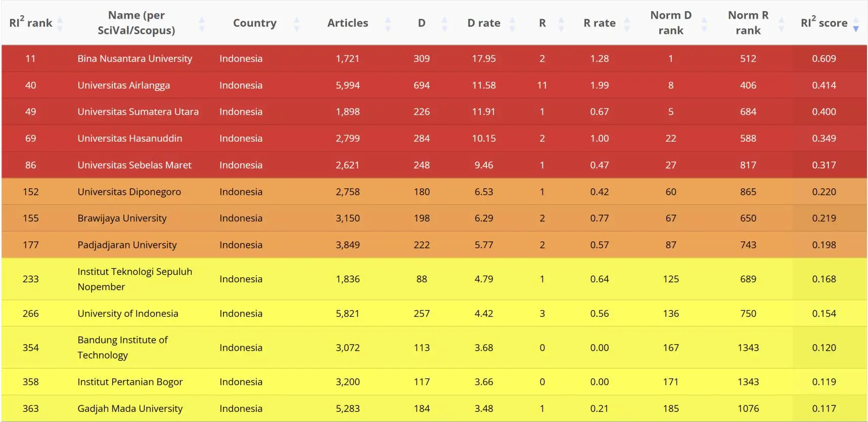Click the Universitas Sumatera Utara name cell
This screenshot has height=422, width=868.
(x=138, y=112)
